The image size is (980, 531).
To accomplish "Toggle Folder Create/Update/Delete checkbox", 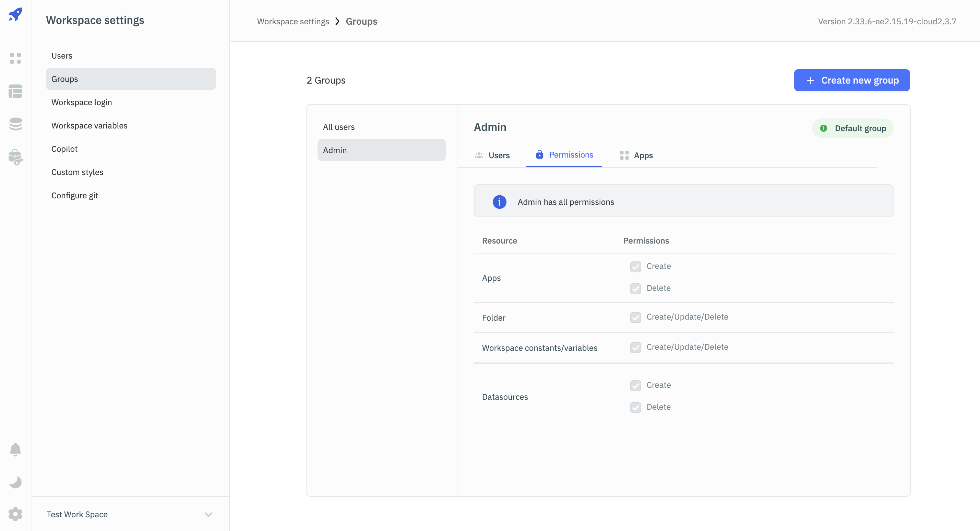I will [635, 317].
